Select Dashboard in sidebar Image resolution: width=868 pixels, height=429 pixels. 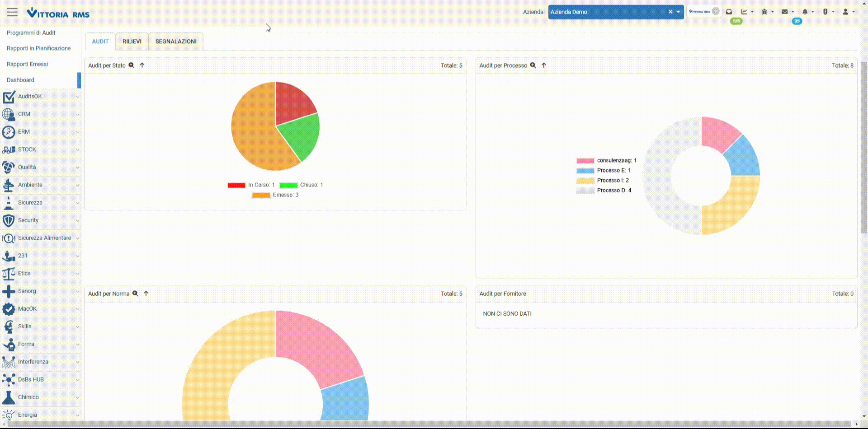point(20,80)
